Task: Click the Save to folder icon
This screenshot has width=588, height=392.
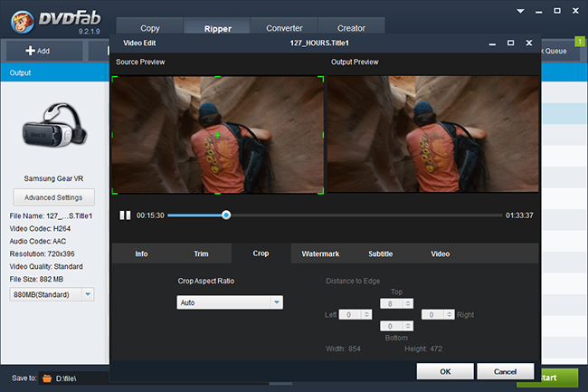Action: (x=47, y=378)
